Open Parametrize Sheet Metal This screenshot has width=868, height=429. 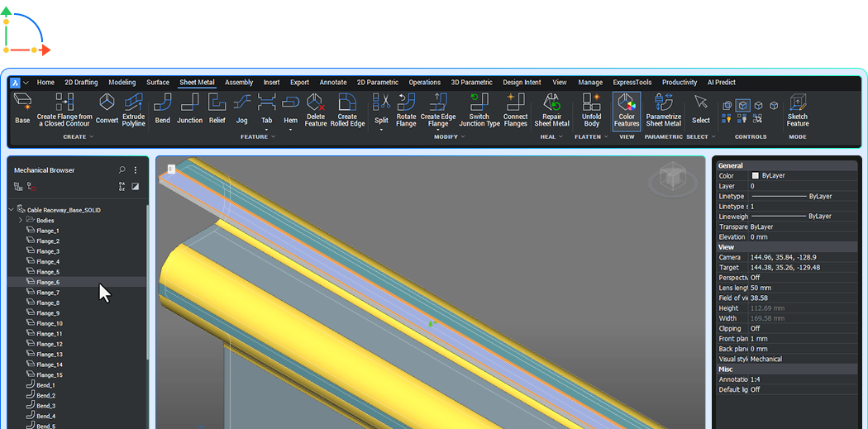[663, 110]
